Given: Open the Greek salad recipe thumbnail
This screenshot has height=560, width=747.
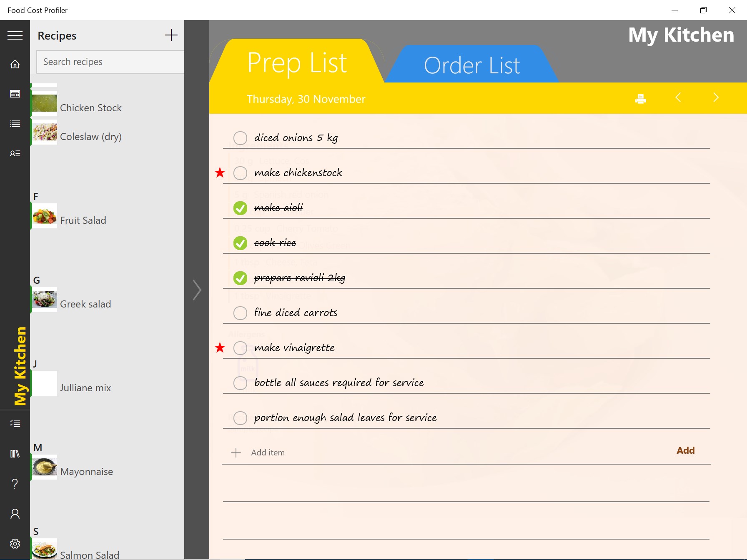Looking at the screenshot, I should click(x=44, y=299).
